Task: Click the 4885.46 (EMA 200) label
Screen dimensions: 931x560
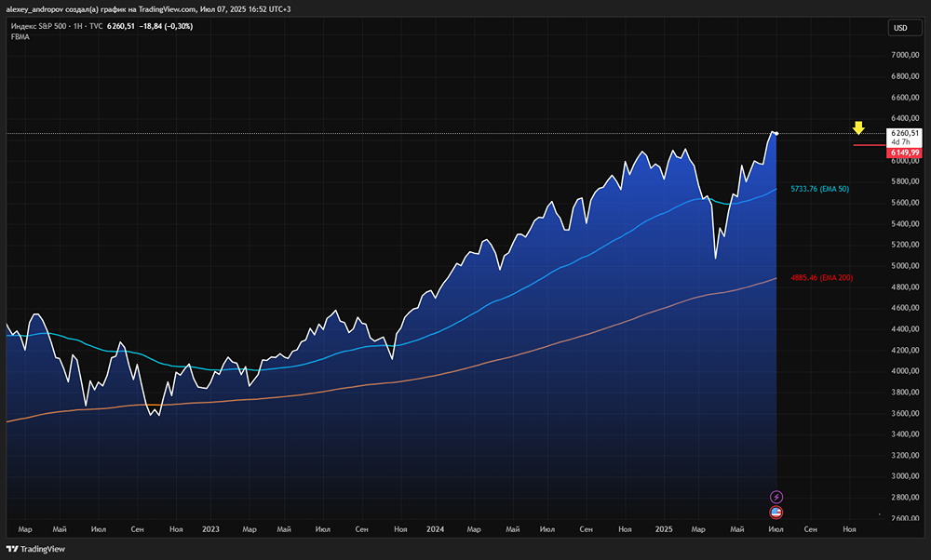Action: click(x=822, y=277)
